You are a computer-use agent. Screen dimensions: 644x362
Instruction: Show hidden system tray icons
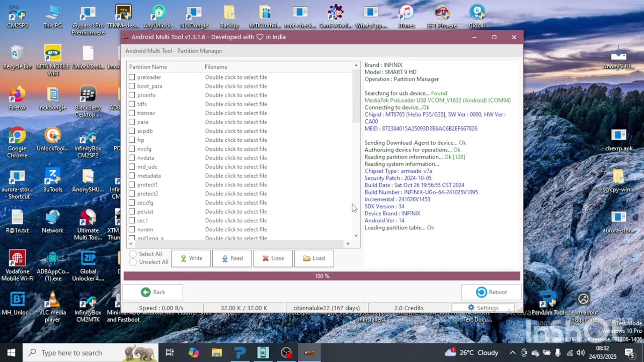(512, 352)
